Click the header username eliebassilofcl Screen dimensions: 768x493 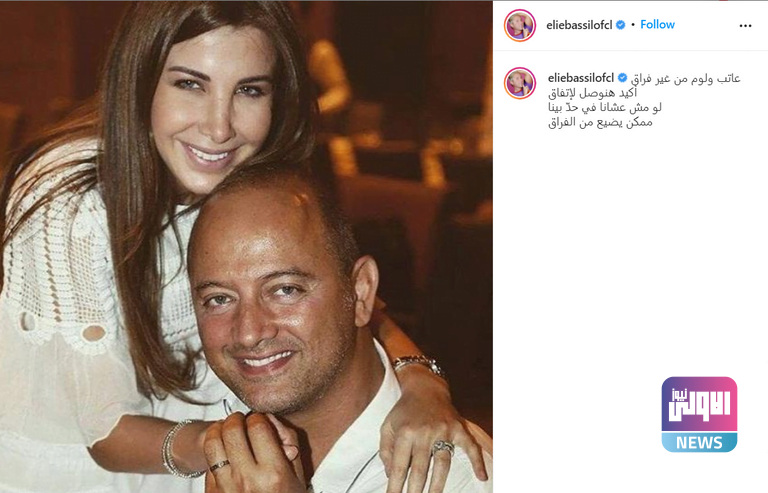579,25
